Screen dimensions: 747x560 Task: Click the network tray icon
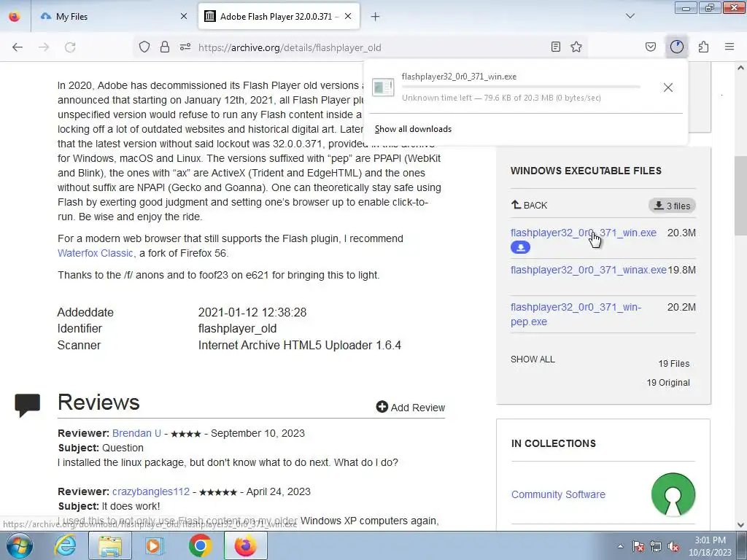pos(656,547)
